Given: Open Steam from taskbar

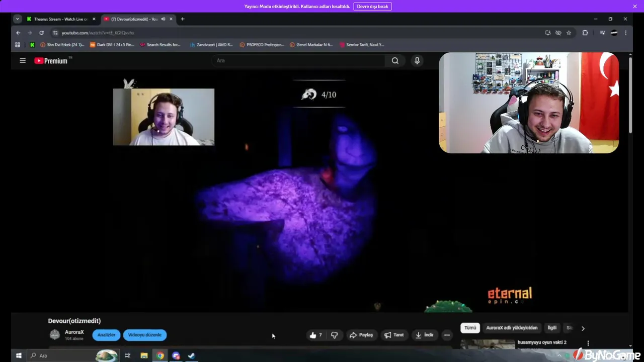Looking at the screenshot, I should 191,355.
